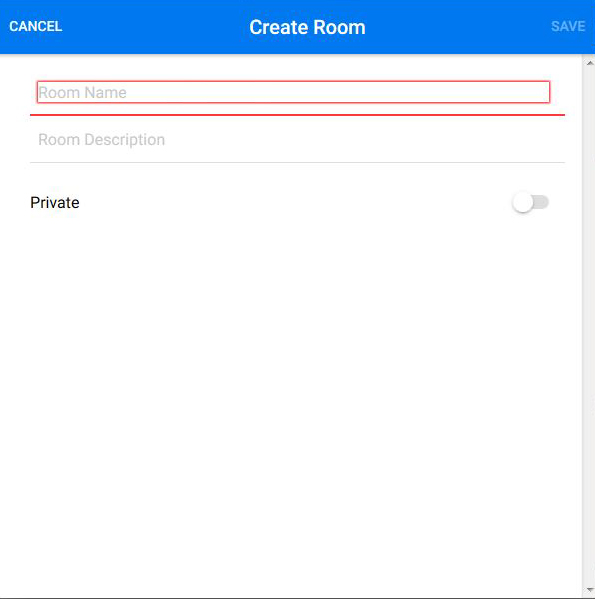Click the CANCEL button in header
The width and height of the screenshot is (595, 599).
click(x=36, y=26)
